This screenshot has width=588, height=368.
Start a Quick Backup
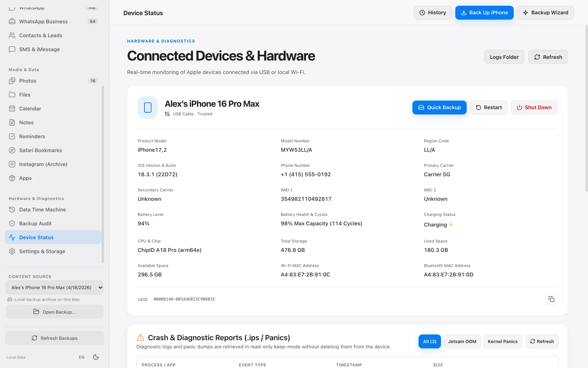439,107
